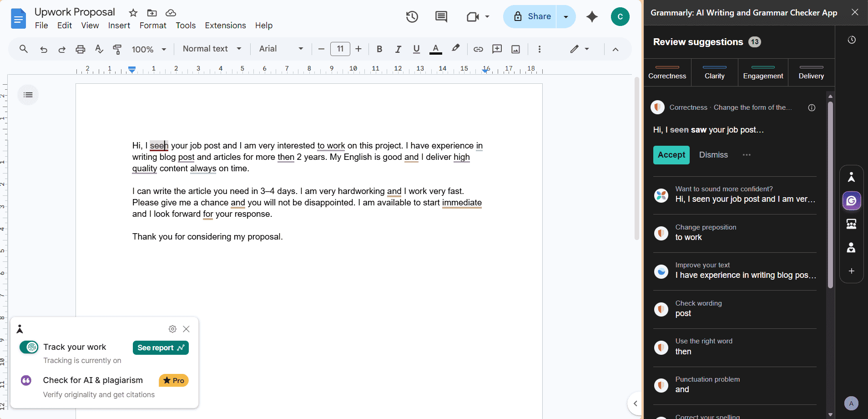Open the Pro badge for plagiarism check
868x419 pixels.
tap(173, 380)
